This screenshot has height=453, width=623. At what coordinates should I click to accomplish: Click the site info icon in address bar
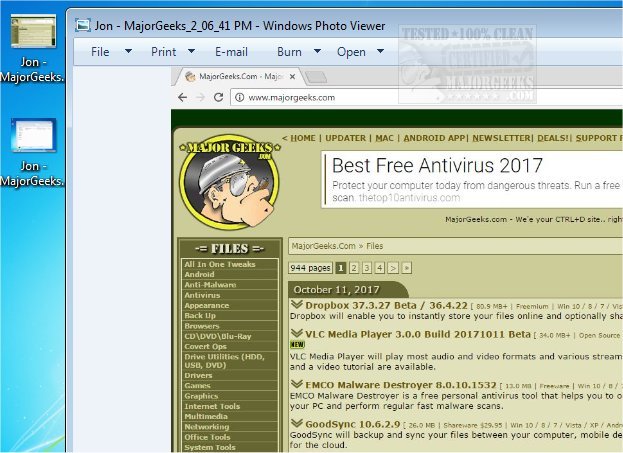[239, 97]
